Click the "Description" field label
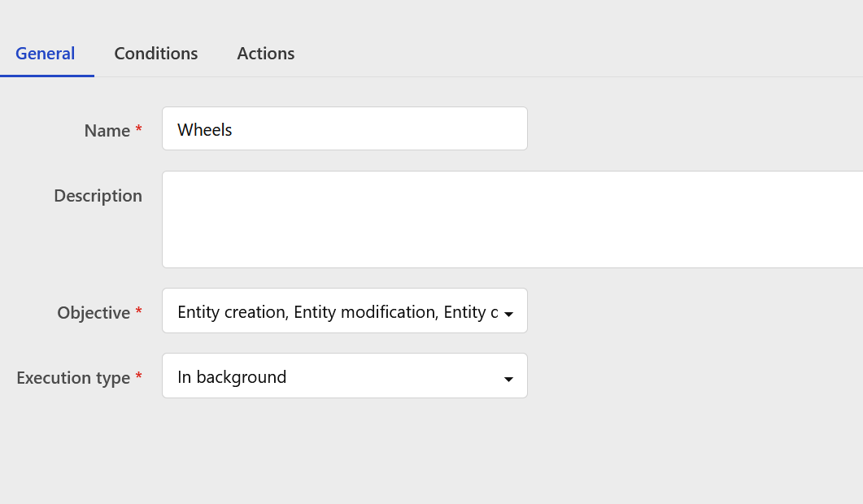The width and height of the screenshot is (863, 504). tap(98, 196)
